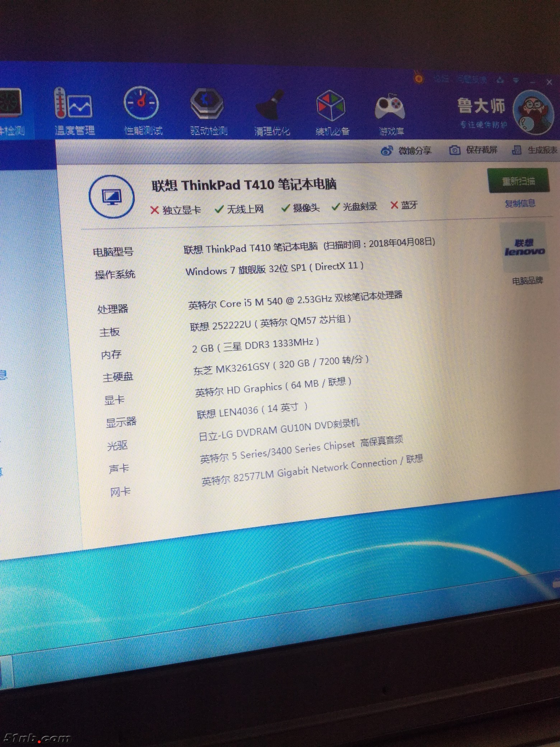
Task: Open the 论坛 link in the title bar
Action: click(x=441, y=79)
